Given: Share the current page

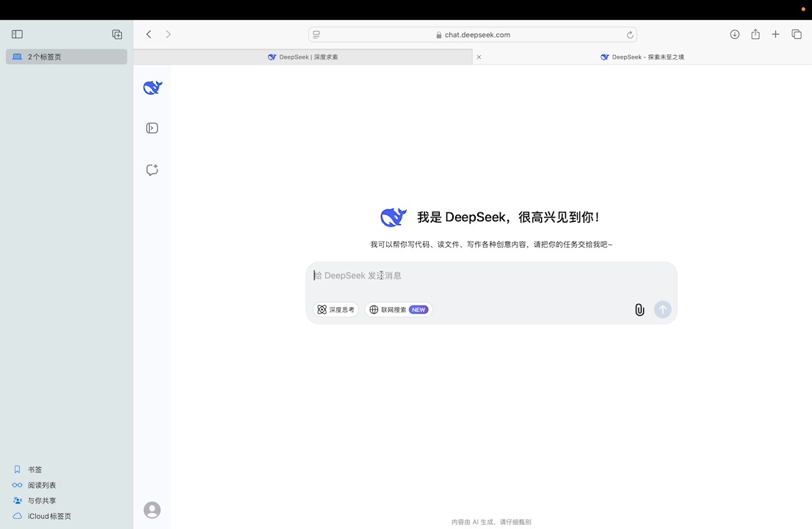Looking at the screenshot, I should [x=755, y=35].
